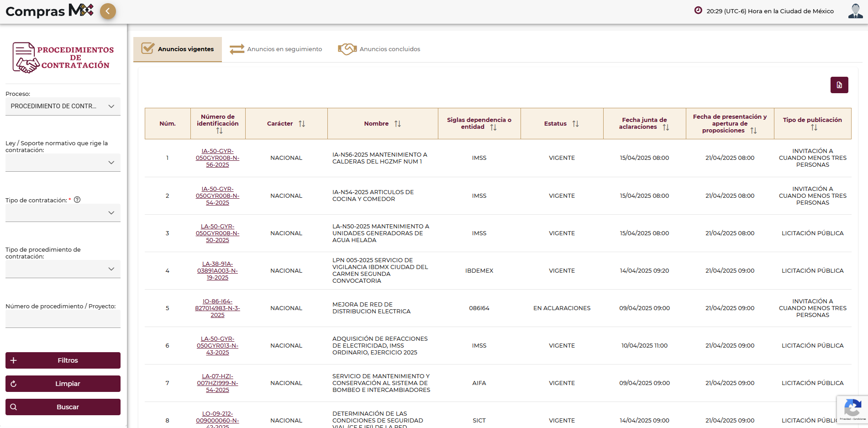Click the '086I64' entity cell
Image resolution: width=868 pixels, height=428 pixels.
tap(479, 308)
